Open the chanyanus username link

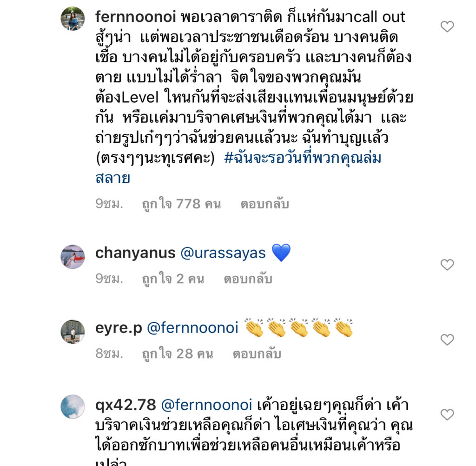coord(135,253)
